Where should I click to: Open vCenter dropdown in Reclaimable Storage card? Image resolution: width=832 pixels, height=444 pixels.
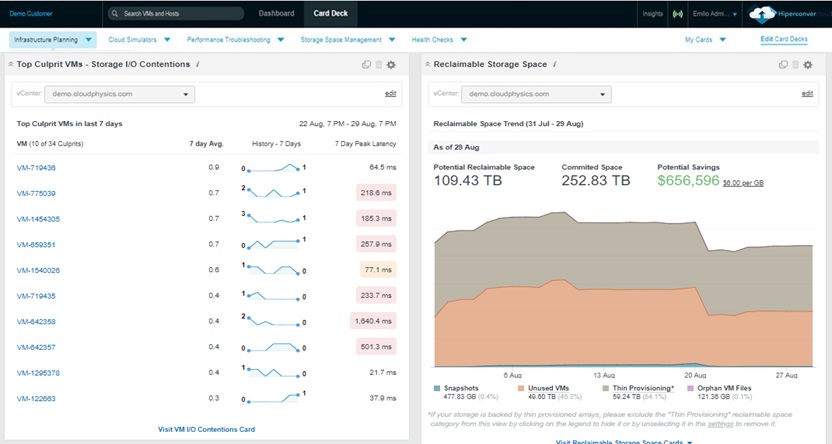[537, 94]
